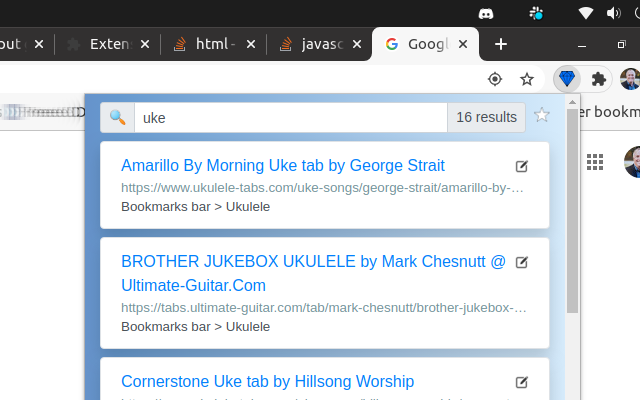Switch to the javascript Stack Overflow tab
The height and width of the screenshot is (400, 640).
(x=320, y=44)
